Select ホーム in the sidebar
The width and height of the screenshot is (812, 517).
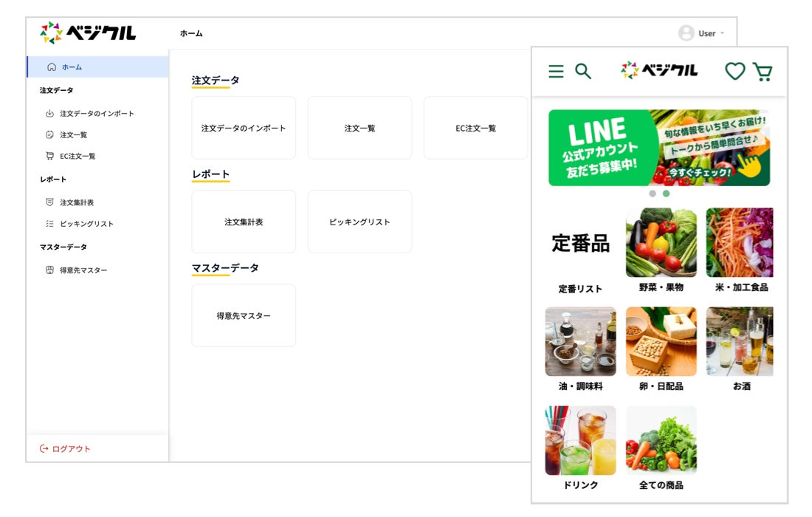click(98, 66)
